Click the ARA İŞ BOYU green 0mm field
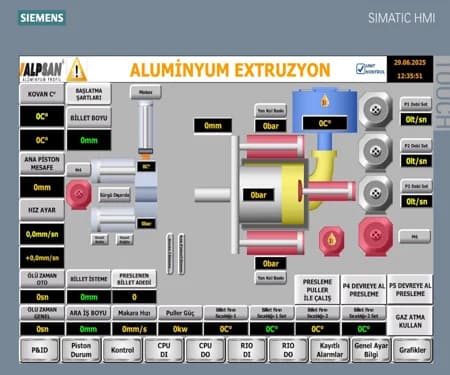This screenshot has height=375, width=450. pyautogui.click(x=88, y=329)
